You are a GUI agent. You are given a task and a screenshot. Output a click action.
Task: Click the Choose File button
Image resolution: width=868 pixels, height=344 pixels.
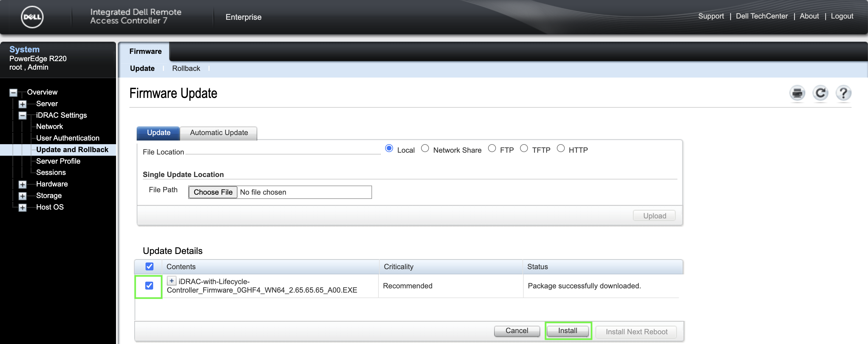213,192
